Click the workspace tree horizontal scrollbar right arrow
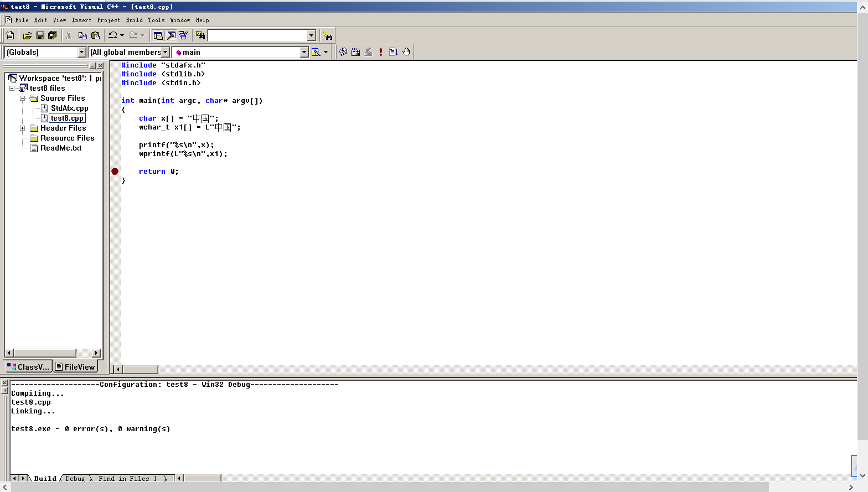Viewport: 868px width, 492px height. (96, 353)
